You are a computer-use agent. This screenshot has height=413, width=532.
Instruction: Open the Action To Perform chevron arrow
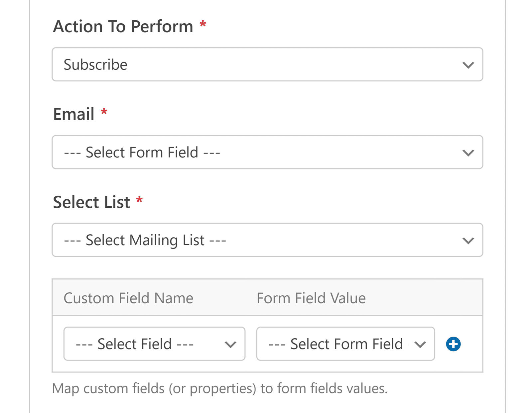[468, 65]
